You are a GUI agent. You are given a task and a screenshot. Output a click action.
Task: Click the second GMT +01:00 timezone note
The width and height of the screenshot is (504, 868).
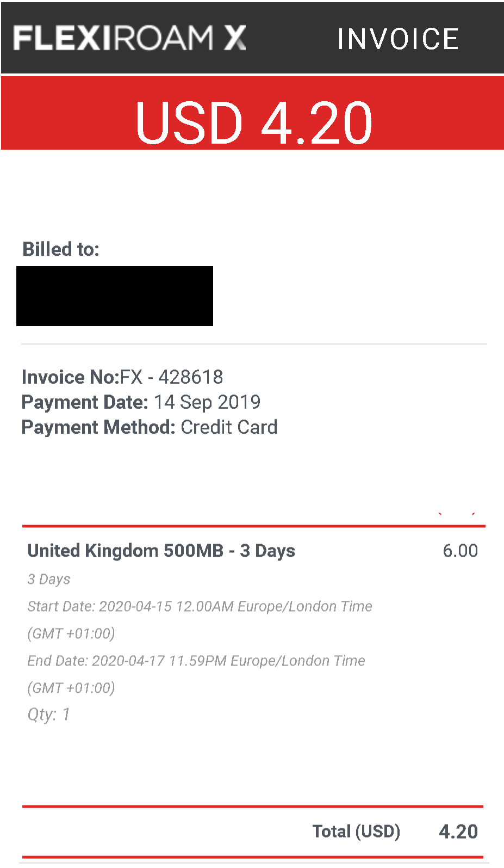pyautogui.click(x=71, y=688)
